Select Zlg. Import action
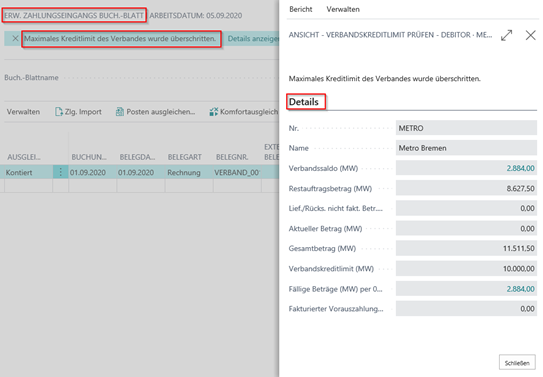The width and height of the screenshot is (543, 377). tap(78, 112)
